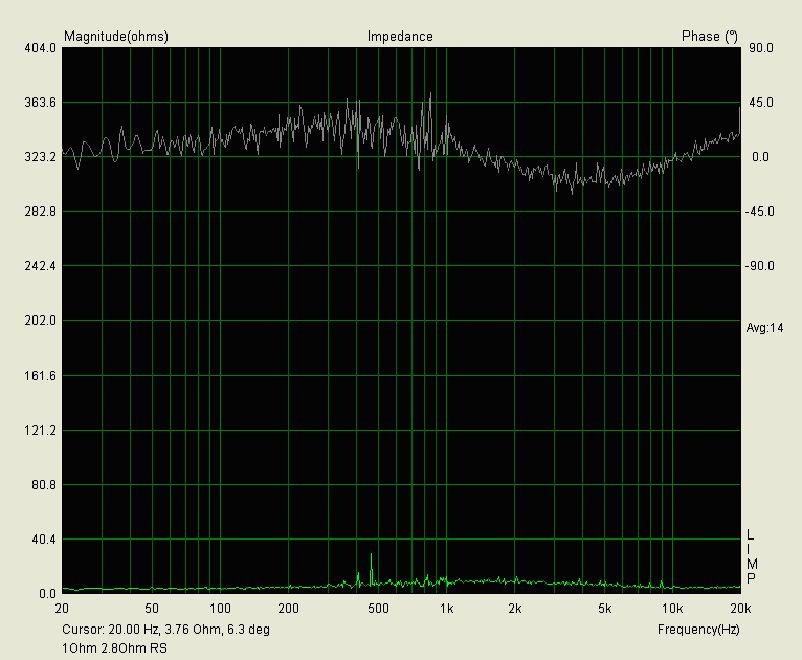This screenshot has width=802, height=660.
Task: Click the 40.4 magnitude axis value
Action: point(43,539)
